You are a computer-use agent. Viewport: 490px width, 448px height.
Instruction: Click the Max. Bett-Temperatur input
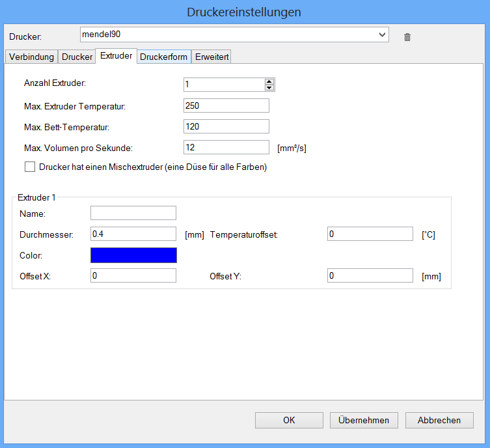click(226, 126)
